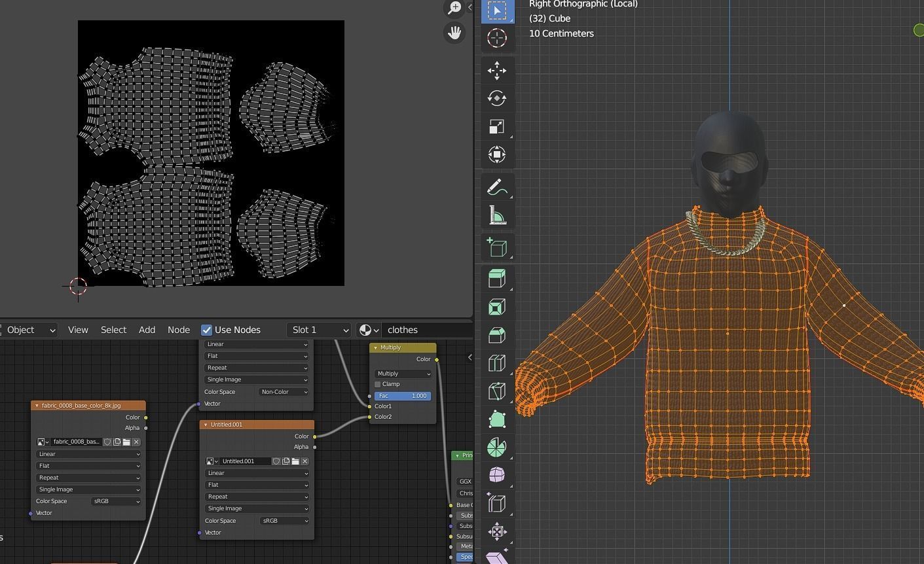This screenshot has width=924, height=564.
Task: Open sRGB color space dropdown in Untitled.001 node
Action: pos(284,521)
